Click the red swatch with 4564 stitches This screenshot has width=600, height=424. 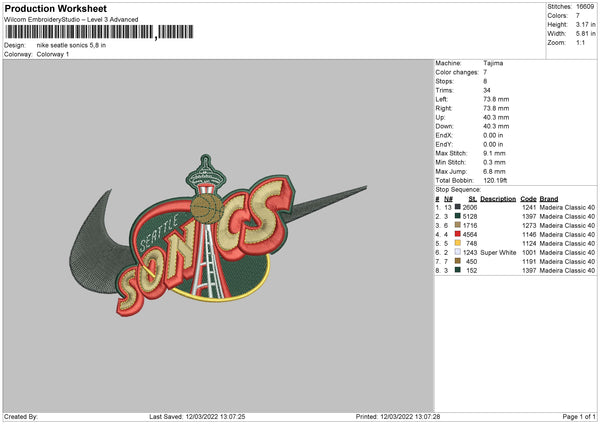[x=457, y=234]
